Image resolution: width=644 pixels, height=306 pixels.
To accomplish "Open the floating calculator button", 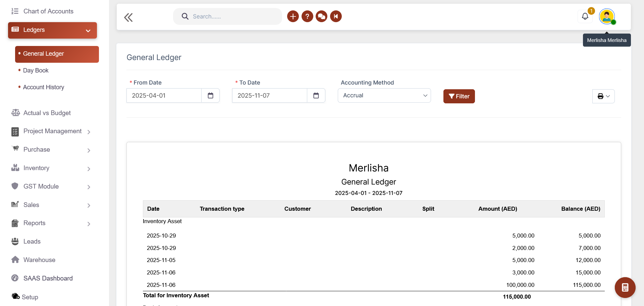I will [625, 288].
